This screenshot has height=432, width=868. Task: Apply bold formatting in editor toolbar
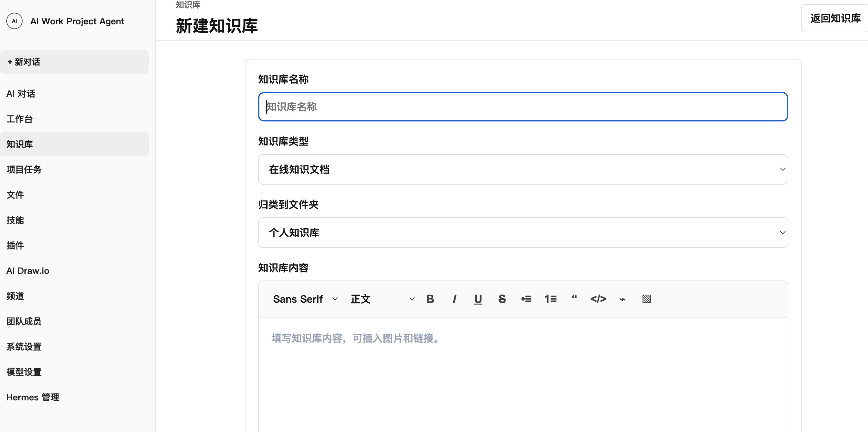pyautogui.click(x=430, y=299)
